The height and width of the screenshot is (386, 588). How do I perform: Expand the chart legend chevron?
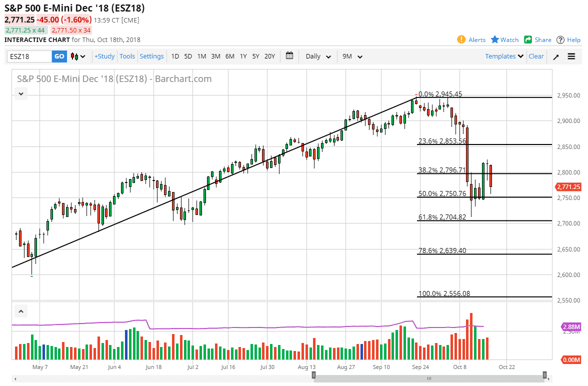[x=20, y=93]
